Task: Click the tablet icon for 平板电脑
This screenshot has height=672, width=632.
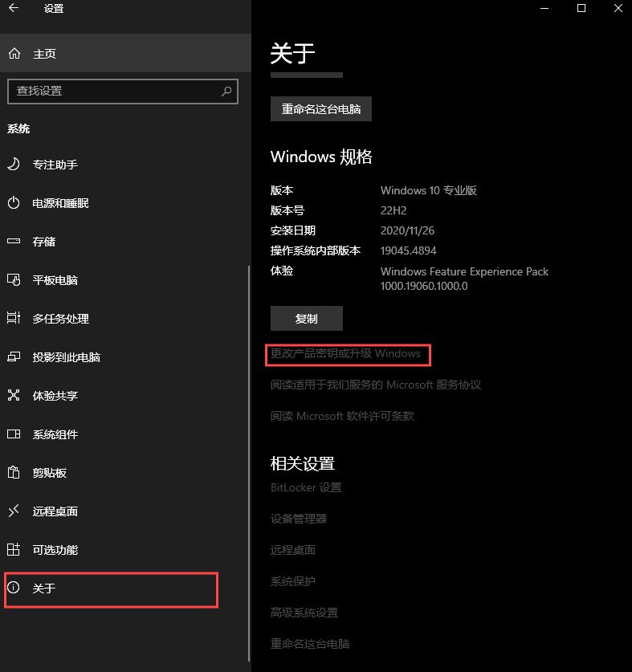Action: [x=14, y=280]
